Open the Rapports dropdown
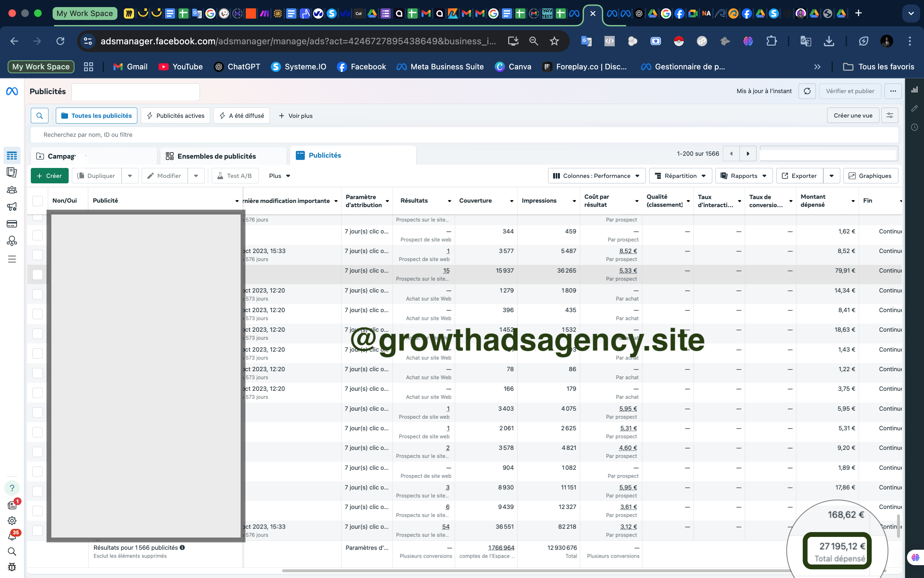Viewport: 924px width, 578px height. [744, 175]
